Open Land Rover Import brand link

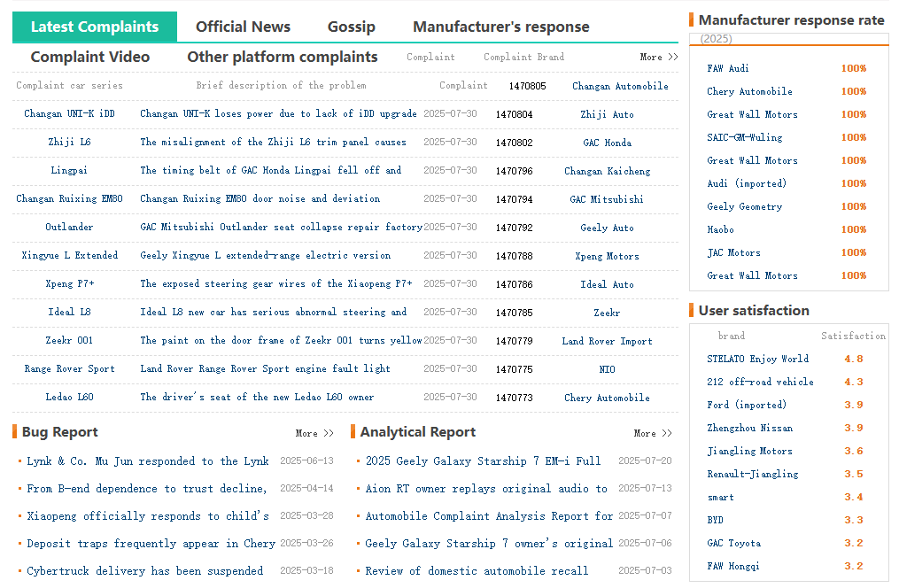pyautogui.click(x=608, y=341)
